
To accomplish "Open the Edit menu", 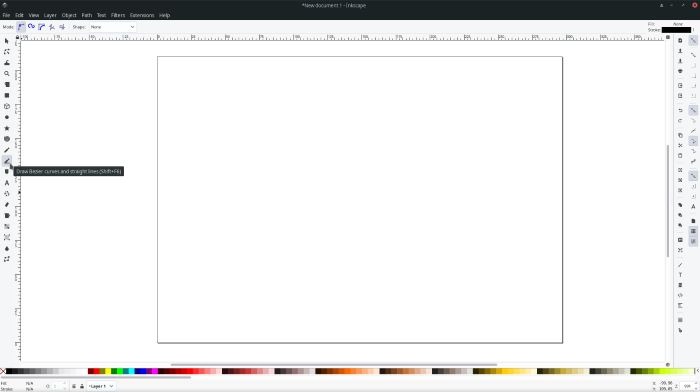I will 19,15.
